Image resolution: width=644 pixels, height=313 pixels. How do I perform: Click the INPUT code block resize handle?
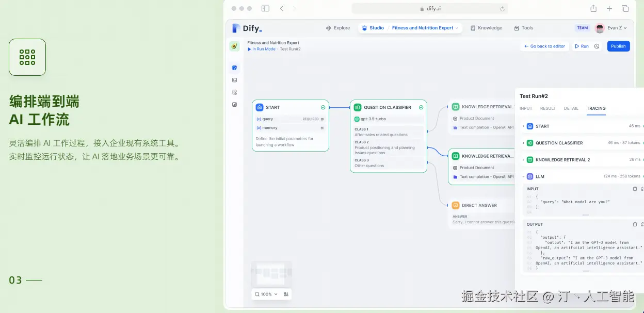[585, 215]
